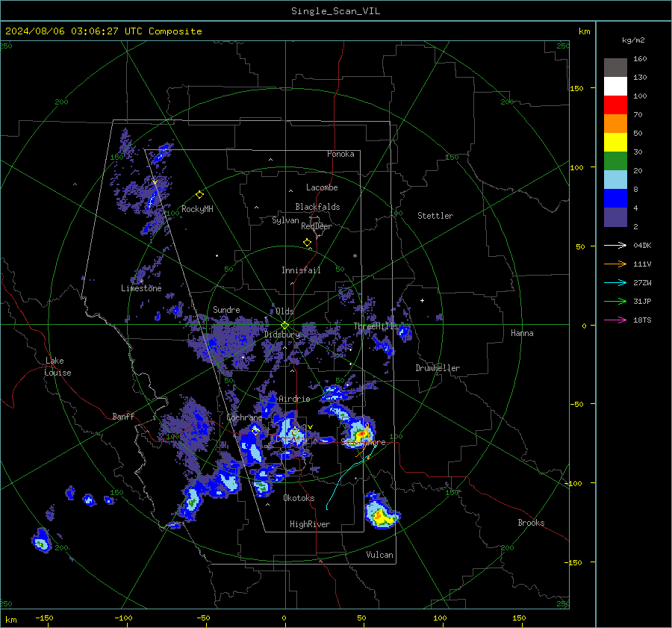Click the yellow diamond marker beside RockyMH

[x=199, y=195]
